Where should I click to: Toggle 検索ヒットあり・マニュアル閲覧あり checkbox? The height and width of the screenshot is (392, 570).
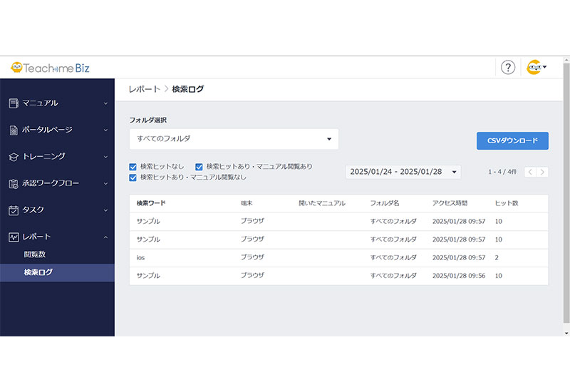199,167
